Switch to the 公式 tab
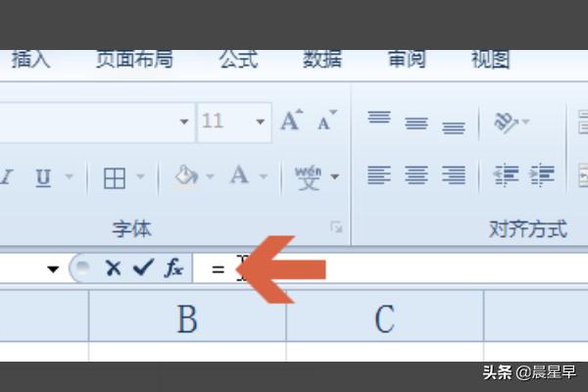Viewport: 588px width, 392px height. point(239,60)
